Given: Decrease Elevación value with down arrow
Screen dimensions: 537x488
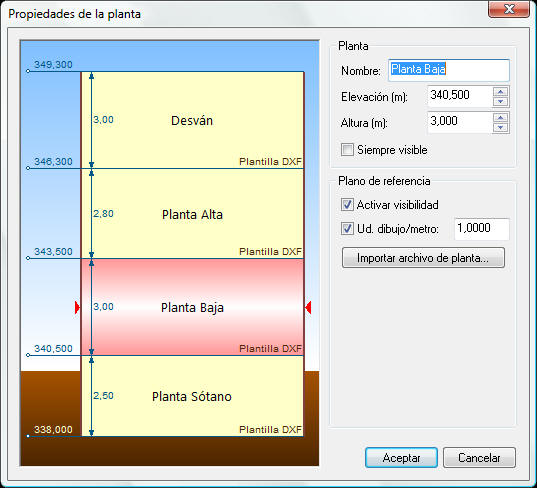Looking at the screenshot, I should tap(501, 101).
